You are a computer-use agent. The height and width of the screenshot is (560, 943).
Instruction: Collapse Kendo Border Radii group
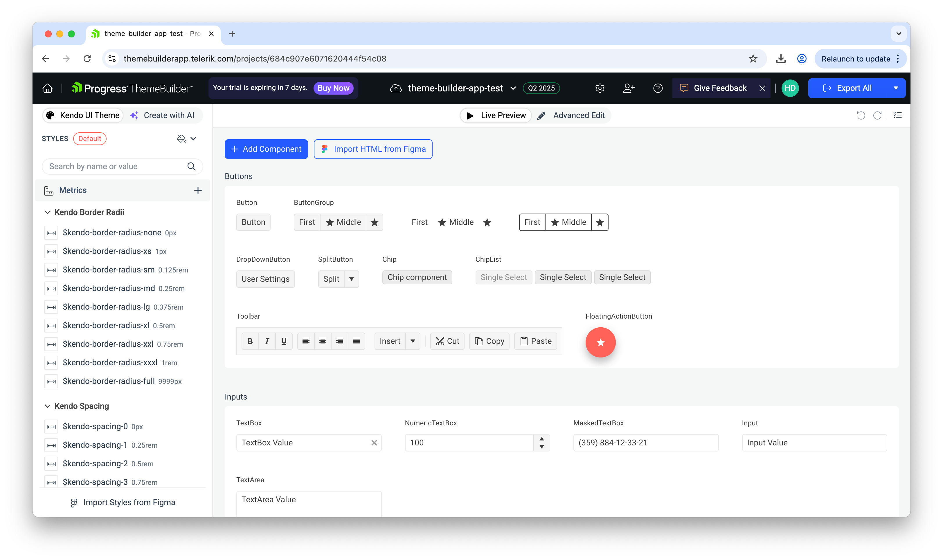(x=48, y=212)
